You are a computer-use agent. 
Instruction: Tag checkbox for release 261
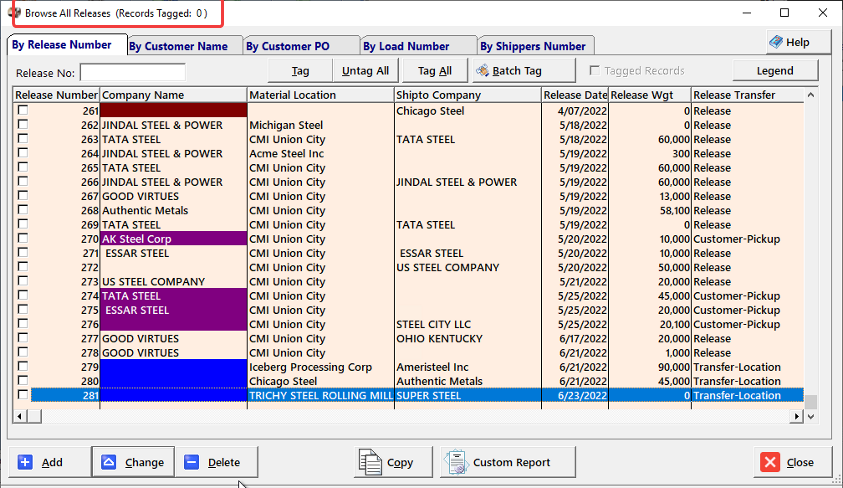23,110
